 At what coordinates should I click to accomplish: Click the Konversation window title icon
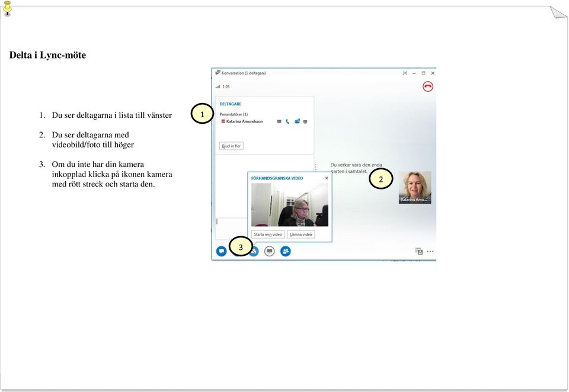218,72
